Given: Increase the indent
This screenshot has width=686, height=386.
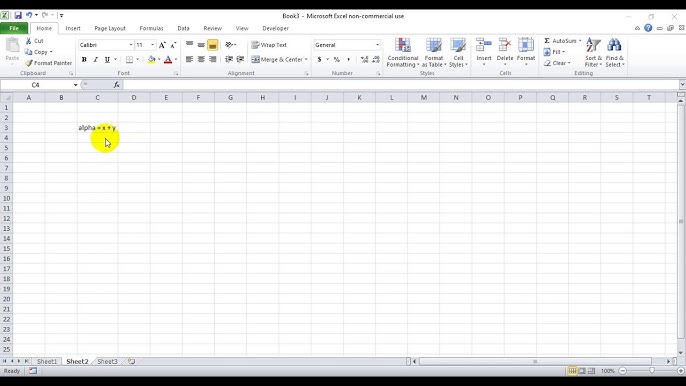Looking at the screenshot, I should click(240, 59).
